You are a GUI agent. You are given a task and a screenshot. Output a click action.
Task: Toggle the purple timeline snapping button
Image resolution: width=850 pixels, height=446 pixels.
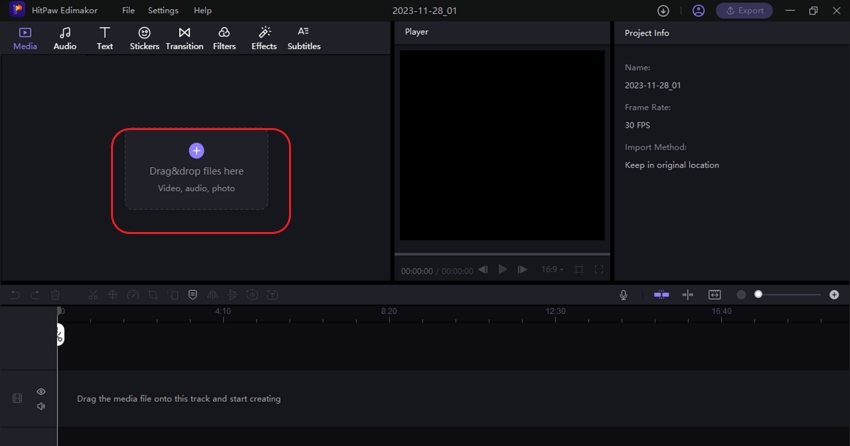[x=661, y=295]
